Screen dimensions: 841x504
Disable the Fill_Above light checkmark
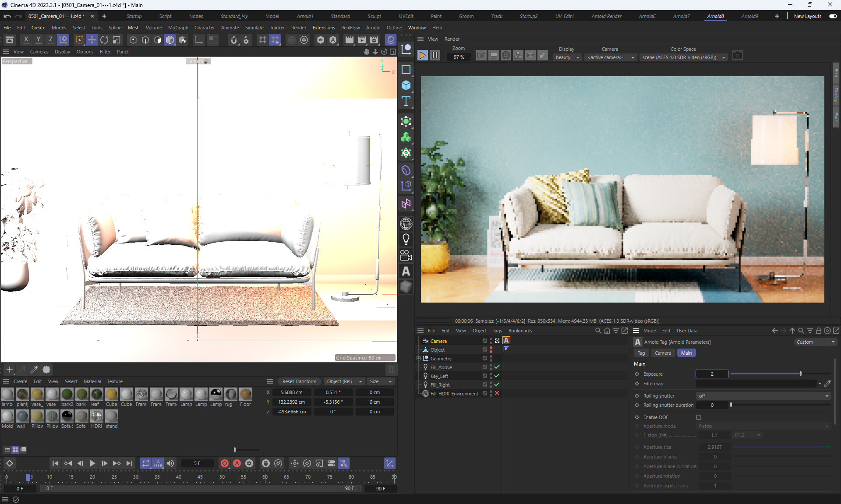[x=497, y=367]
